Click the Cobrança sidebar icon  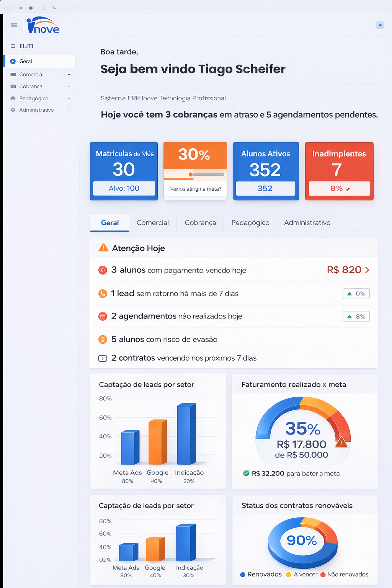(13, 87)
